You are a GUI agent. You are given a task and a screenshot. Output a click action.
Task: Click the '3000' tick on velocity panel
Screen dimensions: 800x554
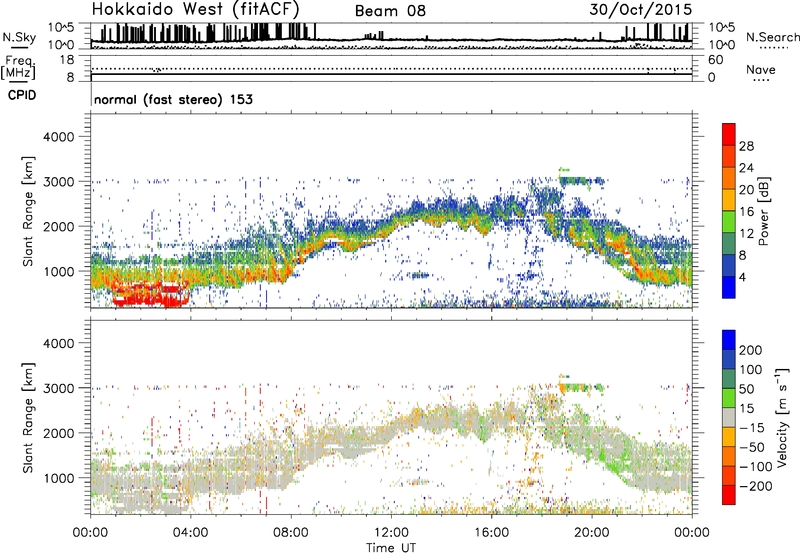point(58,388)
